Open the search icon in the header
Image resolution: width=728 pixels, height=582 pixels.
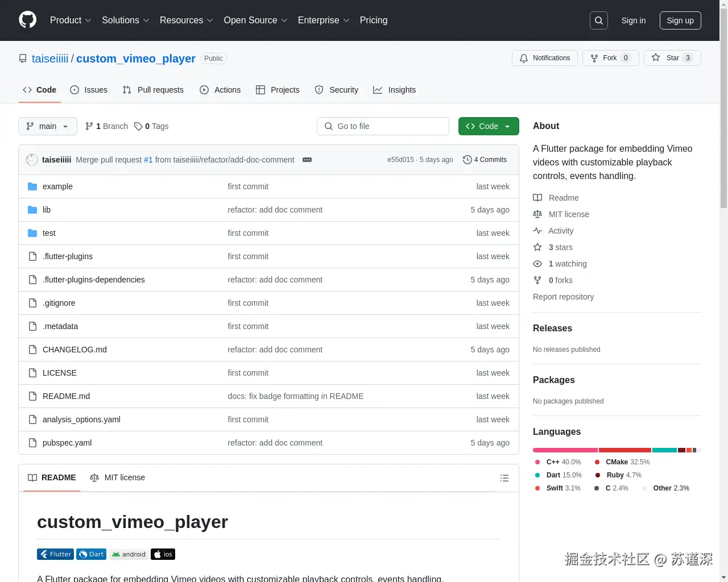tap(598, 20)
